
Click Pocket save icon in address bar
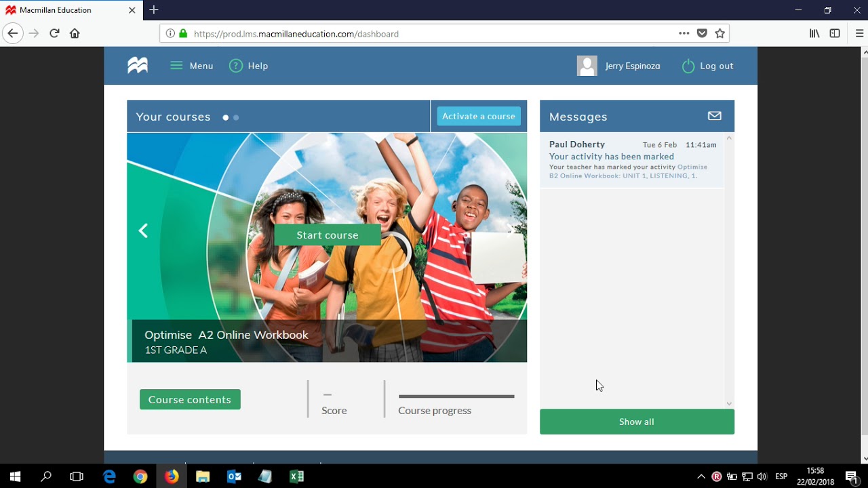point(702,33)
